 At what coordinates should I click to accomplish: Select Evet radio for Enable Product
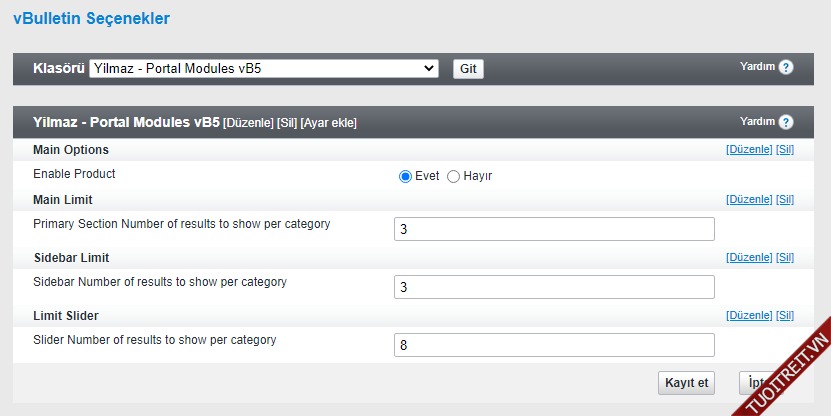(x=405, y=176)
